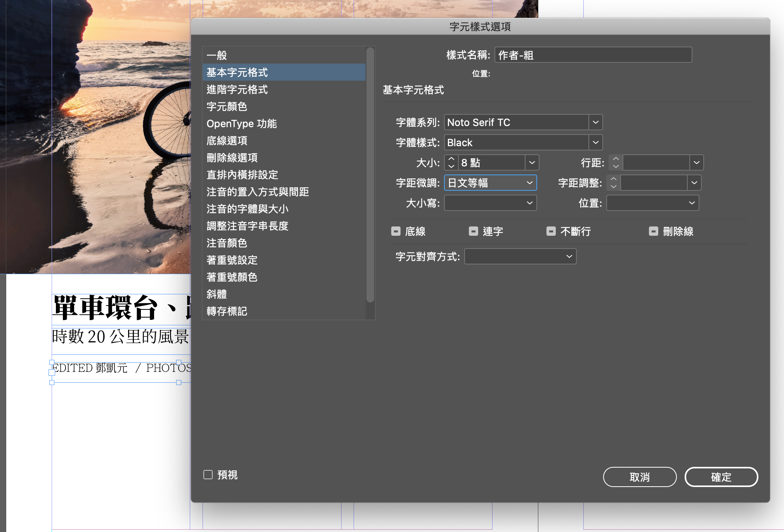Open the 日文等幅 kerning dropdown
Viewport: 784px width, 532px height.
[x=490, y=183]
